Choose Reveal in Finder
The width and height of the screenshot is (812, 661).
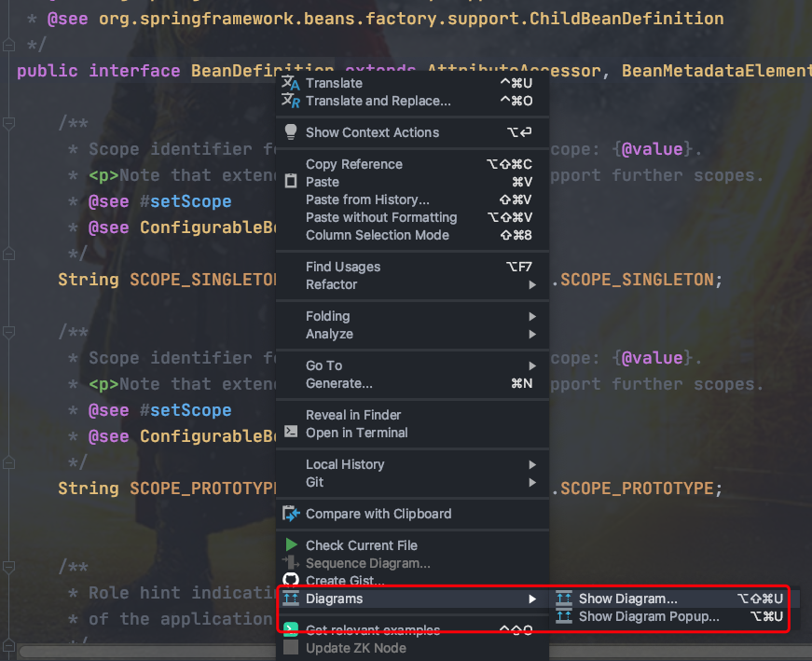point(413,415)
